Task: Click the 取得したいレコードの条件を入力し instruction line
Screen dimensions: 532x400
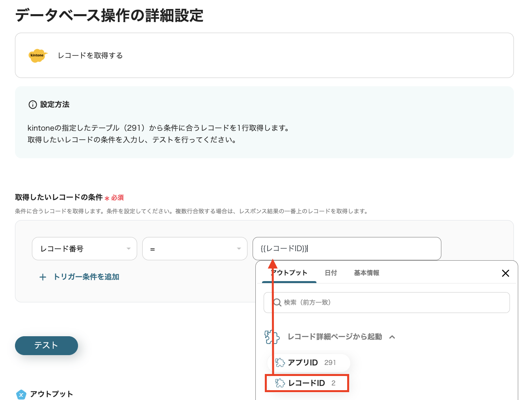Action: (132, 140)
